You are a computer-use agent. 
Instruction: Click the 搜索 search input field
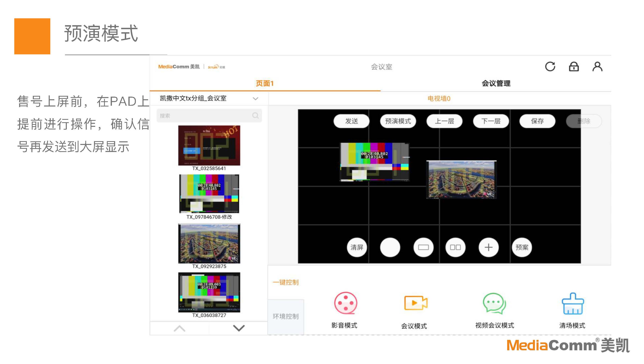point(205,116)
